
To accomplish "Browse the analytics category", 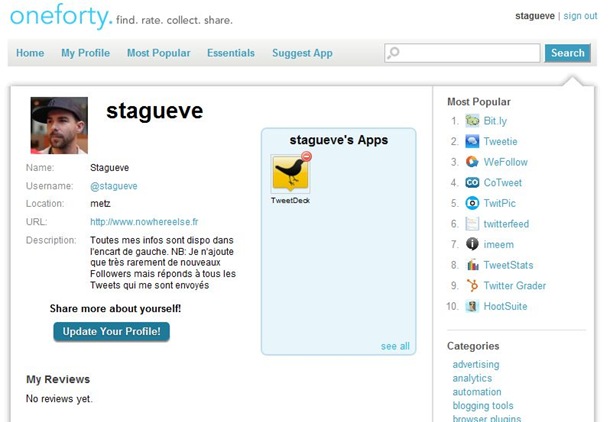I will [472, 378].
